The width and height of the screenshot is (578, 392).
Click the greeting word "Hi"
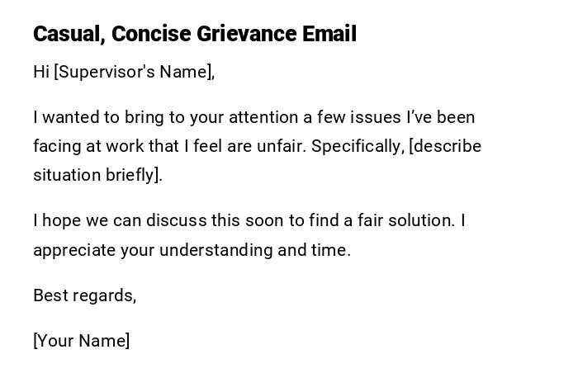tap(41, 72)
